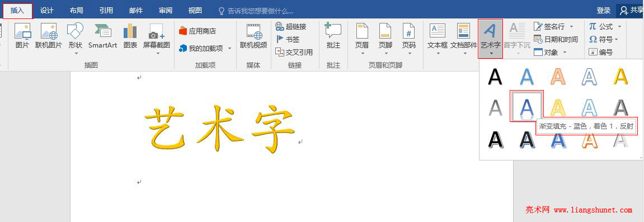Choose black bold outline WordArt, bottom-left
This screenshot has height=222, width=644.
tap(495, 140)
